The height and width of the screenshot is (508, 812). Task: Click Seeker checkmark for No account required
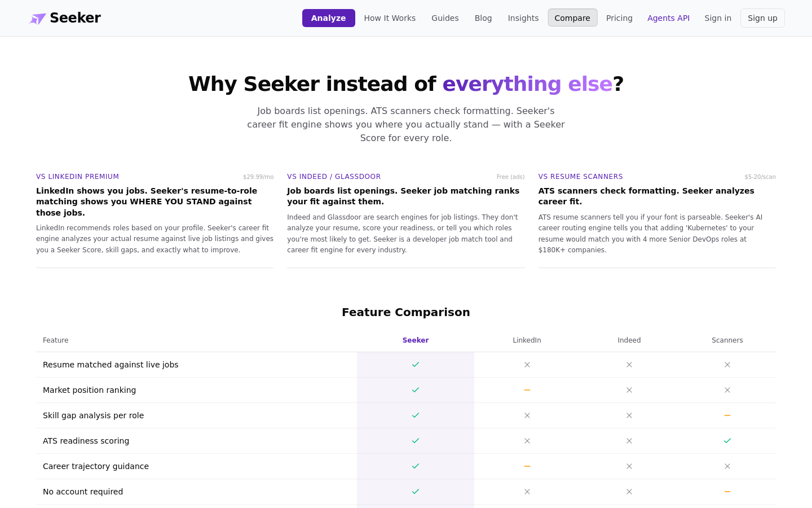(416, 492)
